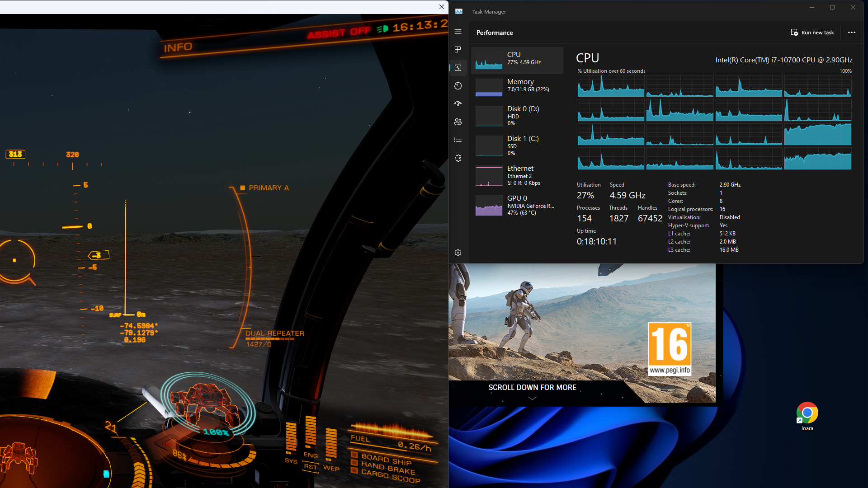This screenshot has width=868, height=488.
Task: Select the Memory performance item
Action: [517, 87]
